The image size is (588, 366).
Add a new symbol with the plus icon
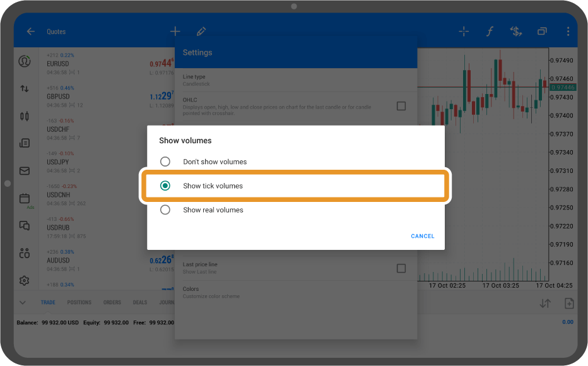pos(175,32)
